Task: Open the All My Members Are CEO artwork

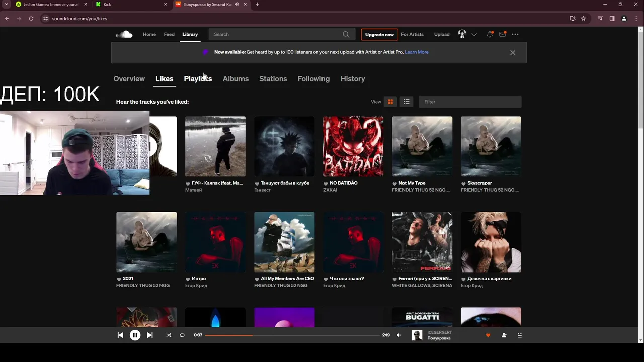Action: 284,242
